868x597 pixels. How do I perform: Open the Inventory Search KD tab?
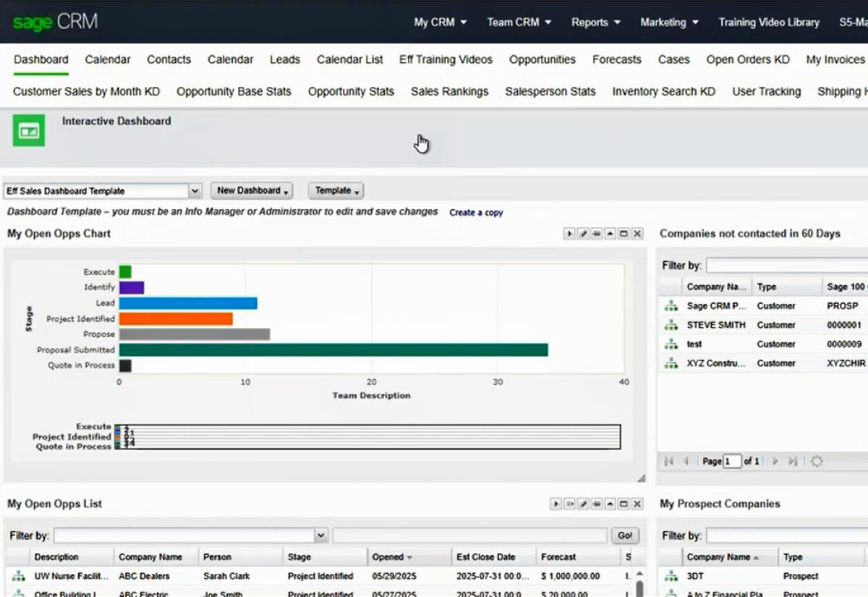[664, 92]
